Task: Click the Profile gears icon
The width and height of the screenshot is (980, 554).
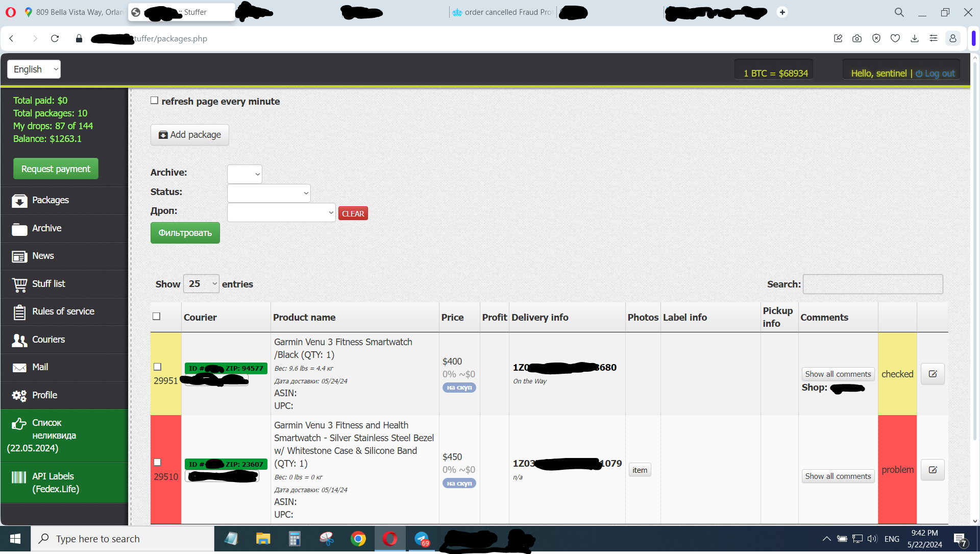Action: click(x=19, y=396)
